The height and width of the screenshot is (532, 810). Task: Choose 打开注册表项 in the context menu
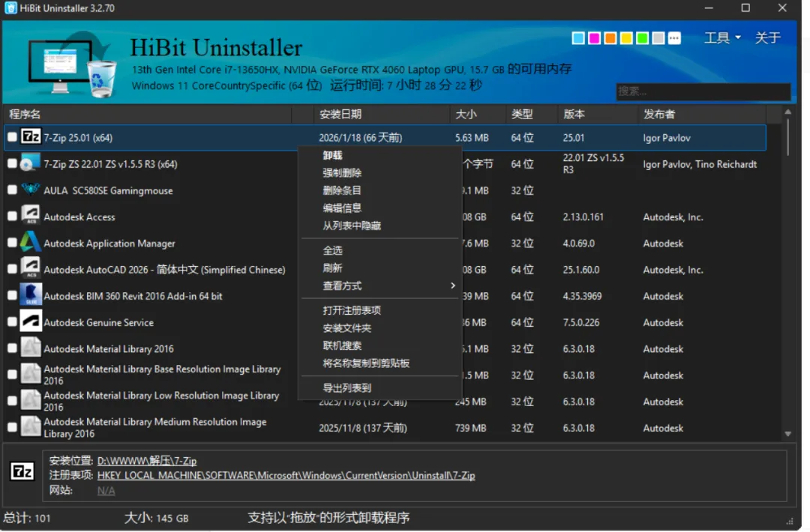click(x=379, y=310)
